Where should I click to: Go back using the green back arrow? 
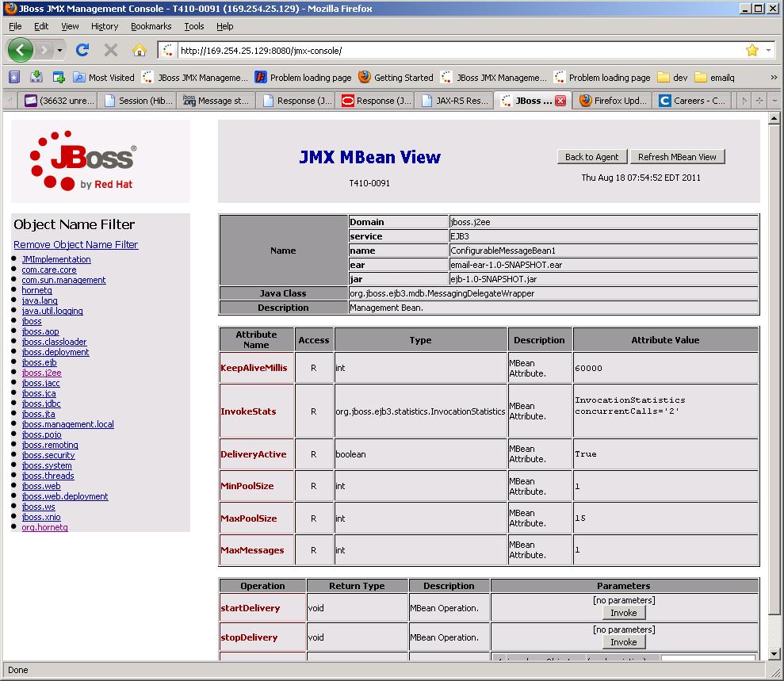[21, 50]
